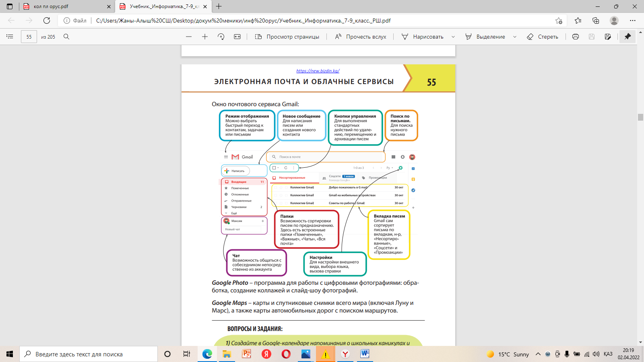Screen dimensions: 644x362
Task: Unpin the PDF toolbar
Action: coord(627,37)
